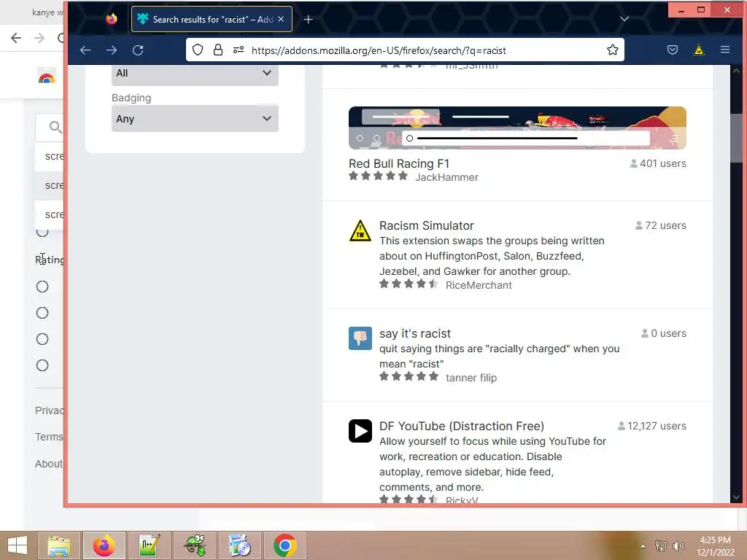Image resolution: width=747 pixels, height=560 pixels.
Task: Open the DF YouTube (Distraction Free) link
Action: (462, 426)
